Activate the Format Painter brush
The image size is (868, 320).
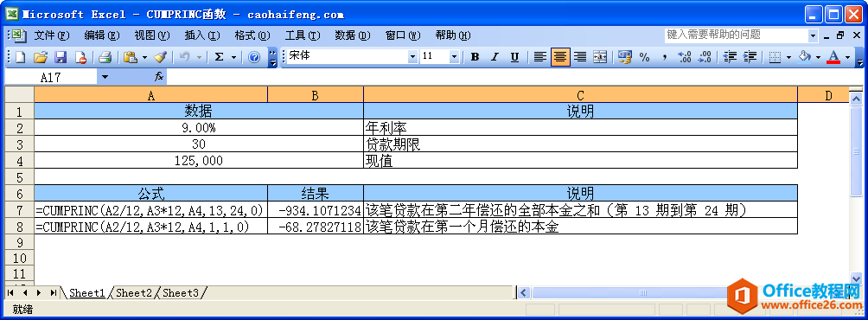click(161, 57)
